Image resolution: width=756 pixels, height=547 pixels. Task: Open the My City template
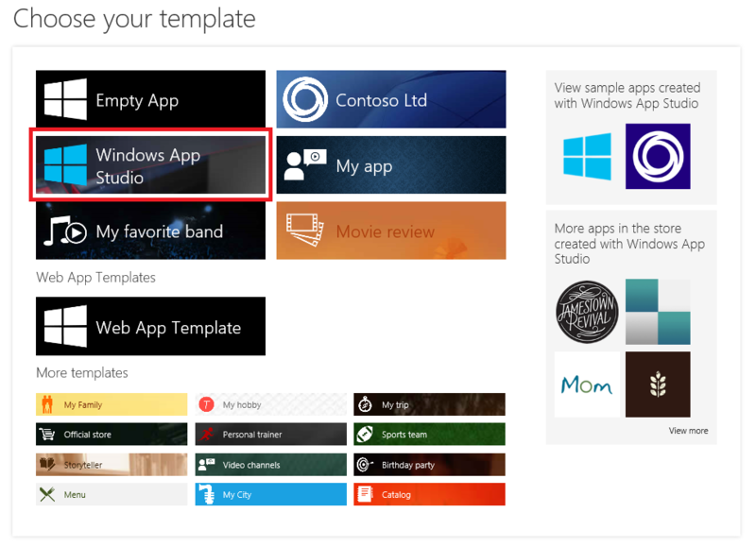270,494
